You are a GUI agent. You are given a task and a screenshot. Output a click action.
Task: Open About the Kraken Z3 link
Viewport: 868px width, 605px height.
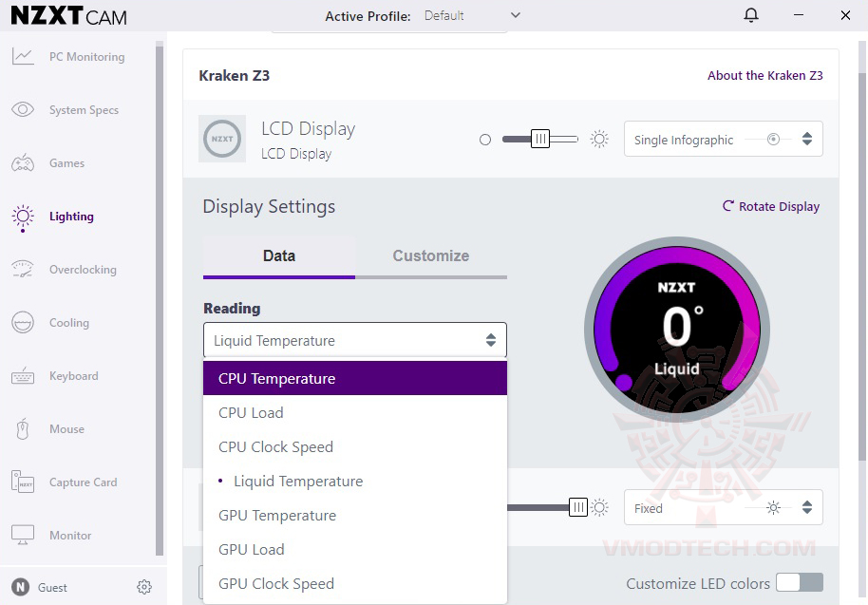tap(765, 75)
